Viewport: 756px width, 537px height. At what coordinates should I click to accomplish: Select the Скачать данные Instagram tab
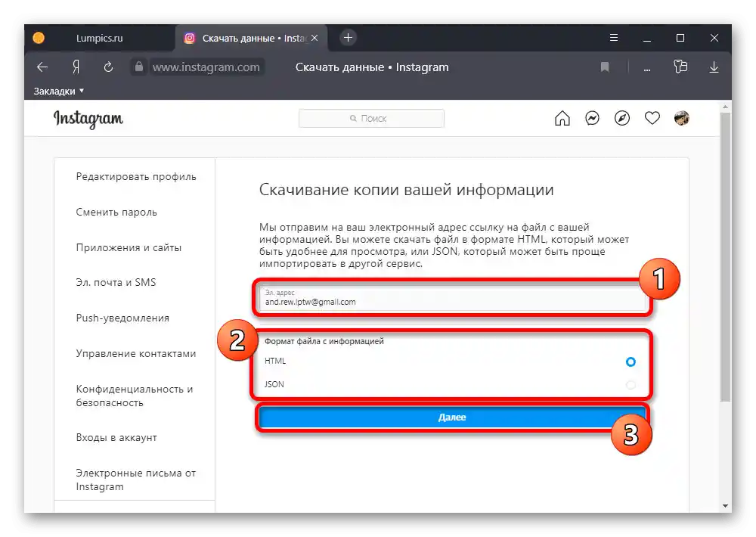(251, 38)
